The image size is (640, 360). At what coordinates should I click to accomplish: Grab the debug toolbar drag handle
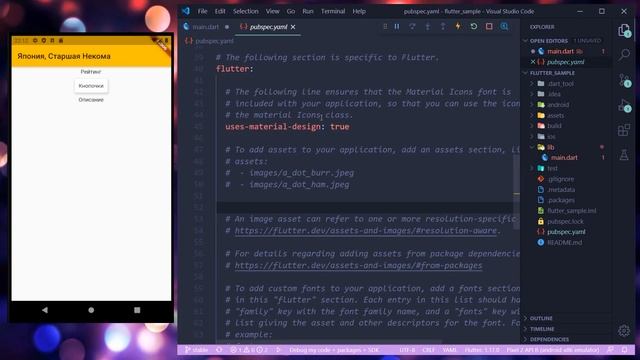pyautogui.click(x=385, y=27)
